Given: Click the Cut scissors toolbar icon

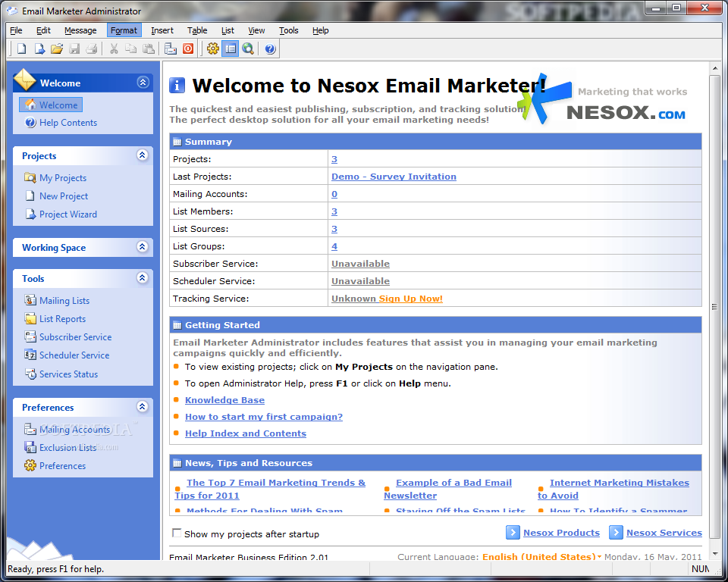Looking at the screenshot, I should click(x=114, y=48).
